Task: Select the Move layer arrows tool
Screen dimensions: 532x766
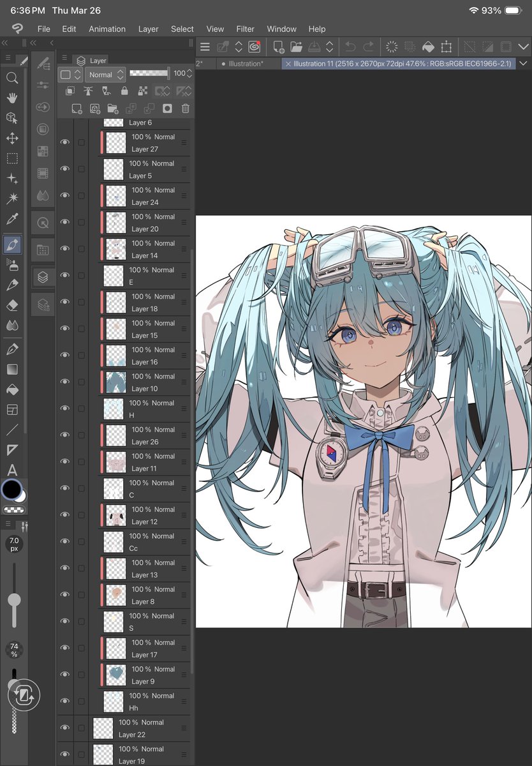Action: click(11, 139)
